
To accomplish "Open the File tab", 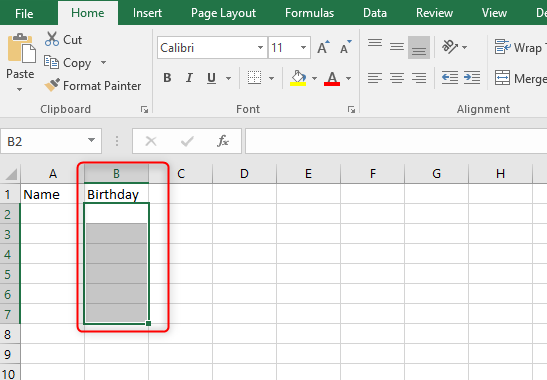I will point(24,13).
